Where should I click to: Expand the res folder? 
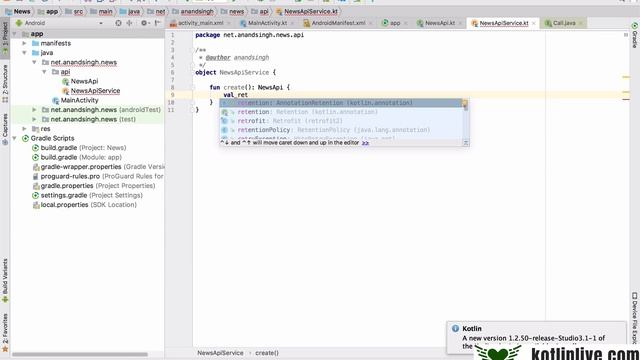pyautogui.click(x=24, y=129)
